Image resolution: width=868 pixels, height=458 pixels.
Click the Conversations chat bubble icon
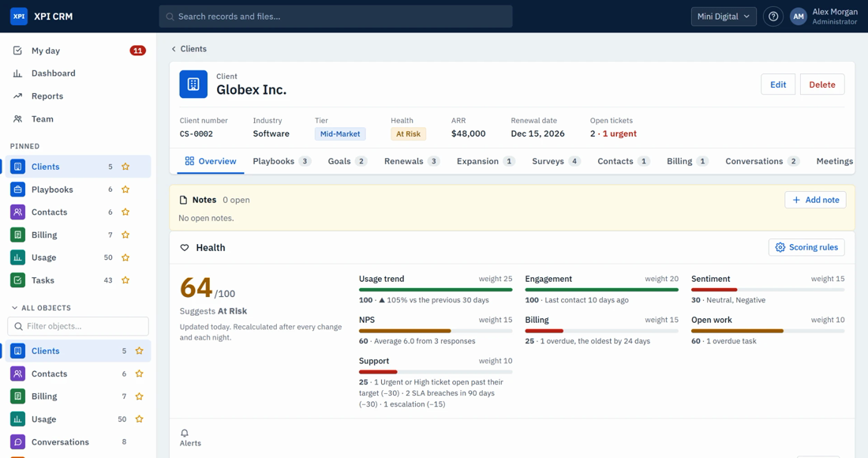[x=17, y=442]
